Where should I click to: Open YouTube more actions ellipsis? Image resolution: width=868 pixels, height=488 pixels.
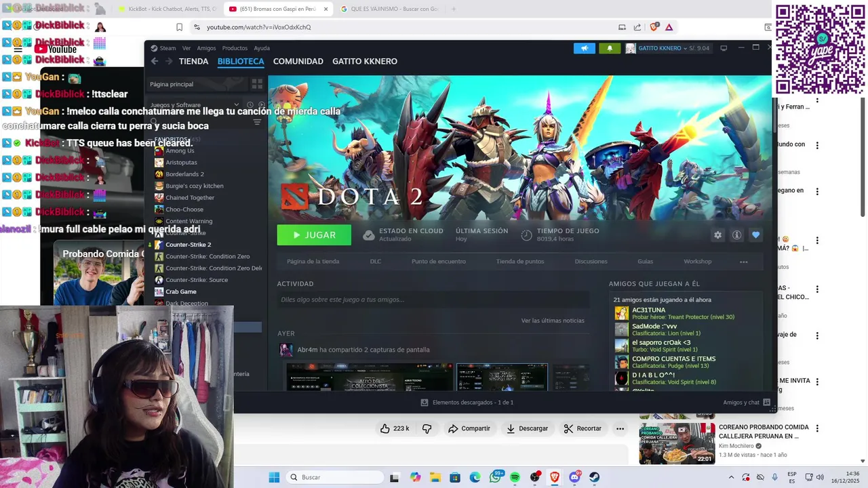[620, 428]
